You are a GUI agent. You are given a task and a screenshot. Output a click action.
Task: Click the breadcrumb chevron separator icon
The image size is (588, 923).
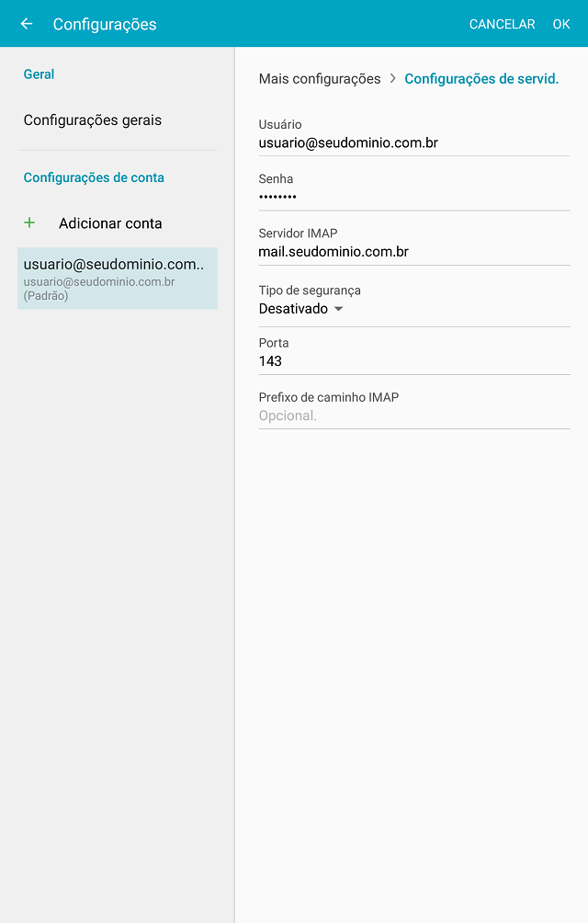click(393, 78)
